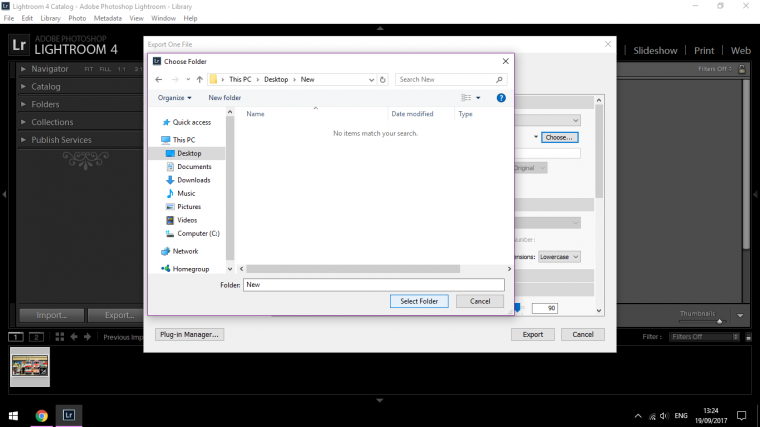Click the This PC breadcrumb in address bar
This screenshot has height=427, width=760.
point(240,79)
